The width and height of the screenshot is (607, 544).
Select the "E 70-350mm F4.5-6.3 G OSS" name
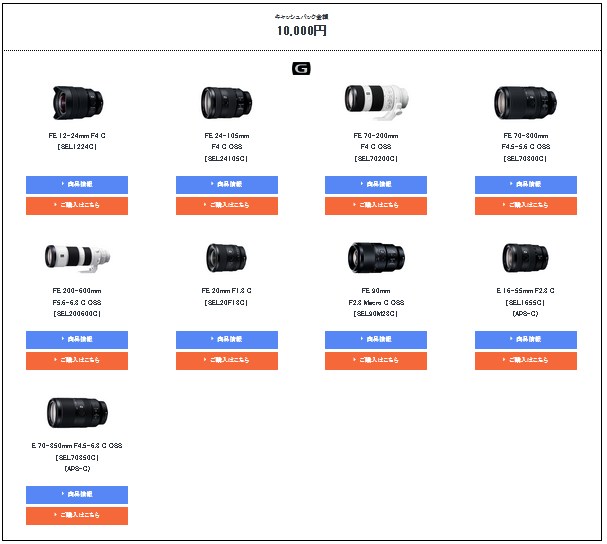coord(77,445)
